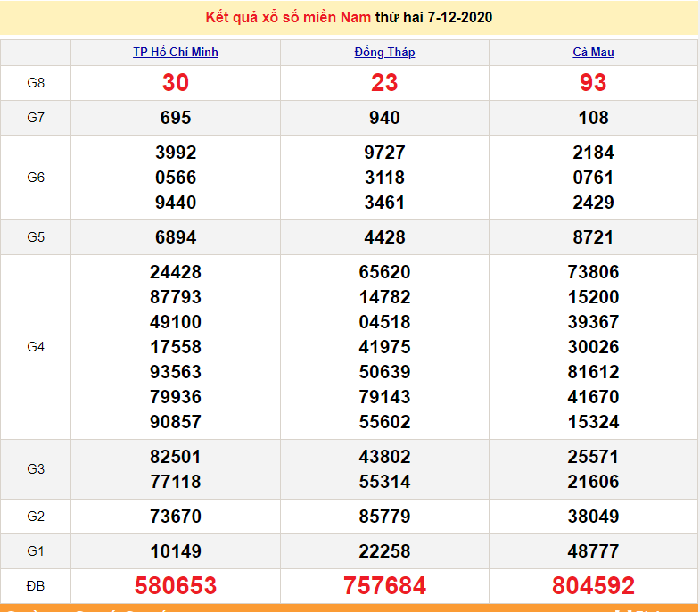The image size is (700, 612).
Task: Click the G8 row label
Action: point(36,83)
